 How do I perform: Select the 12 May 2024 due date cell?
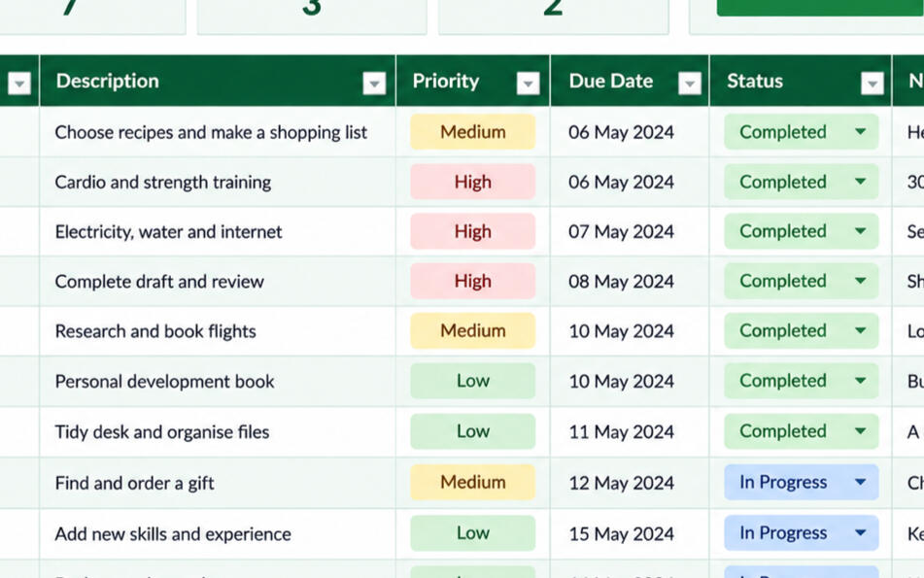tap(630, 483)
